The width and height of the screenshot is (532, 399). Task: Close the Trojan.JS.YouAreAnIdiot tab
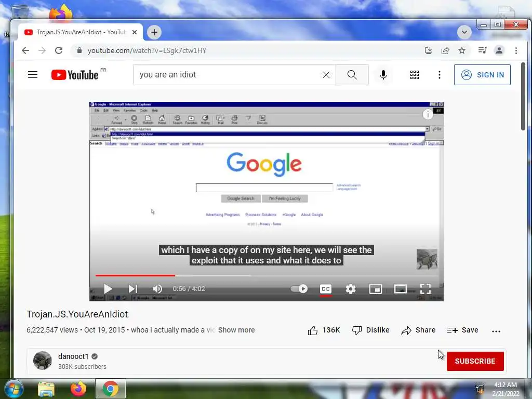[135, 32]
